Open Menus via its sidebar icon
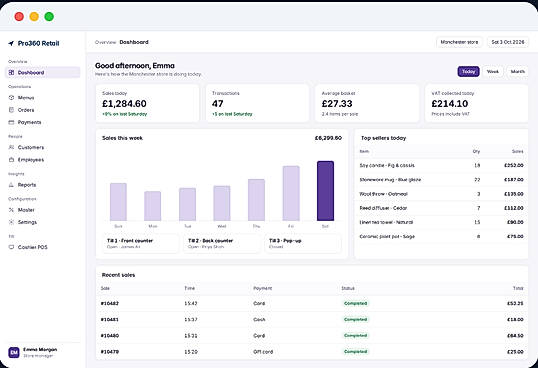 click(x=11, y=97)
